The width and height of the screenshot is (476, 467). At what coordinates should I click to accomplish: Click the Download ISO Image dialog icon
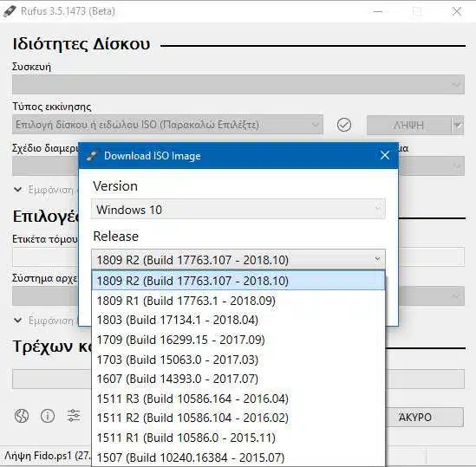91,156
